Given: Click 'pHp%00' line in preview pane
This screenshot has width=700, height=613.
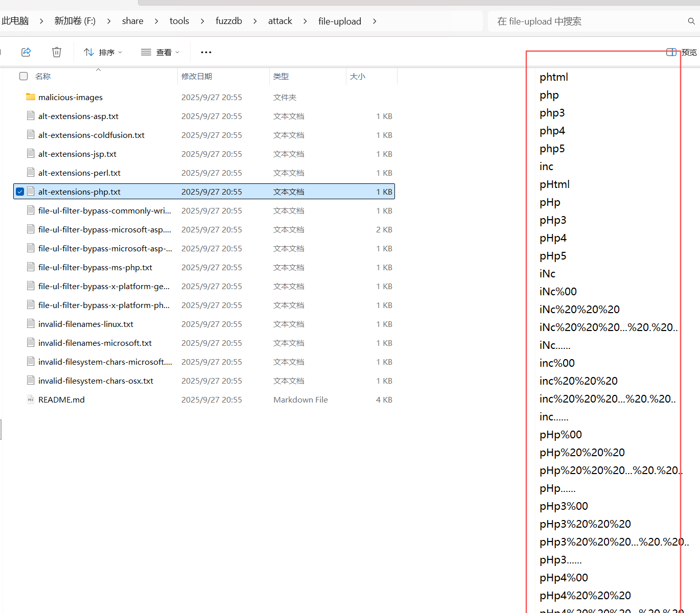Looking at the screenshot, I should (x=561, y=435).
